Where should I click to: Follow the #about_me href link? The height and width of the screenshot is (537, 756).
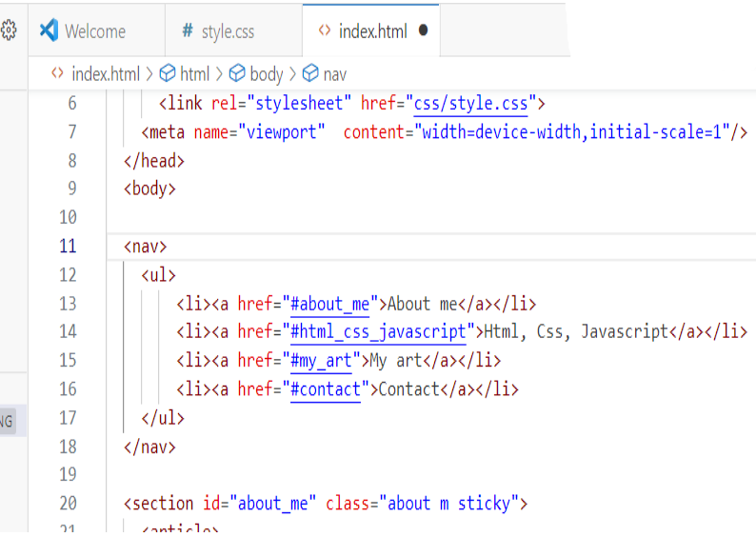pyautogui.click(x=329, y=304)
